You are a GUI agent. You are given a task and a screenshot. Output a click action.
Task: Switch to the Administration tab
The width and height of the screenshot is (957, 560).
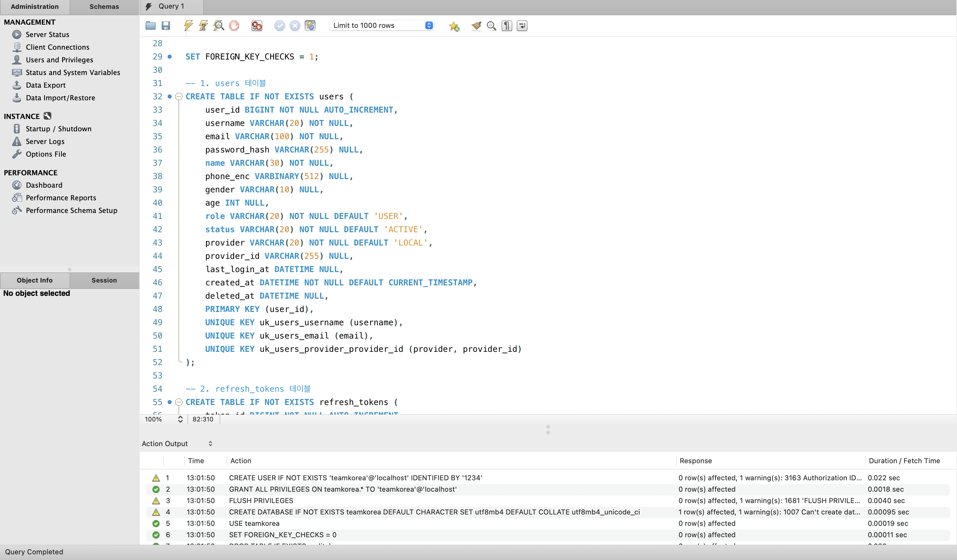(x=34, y=6)
